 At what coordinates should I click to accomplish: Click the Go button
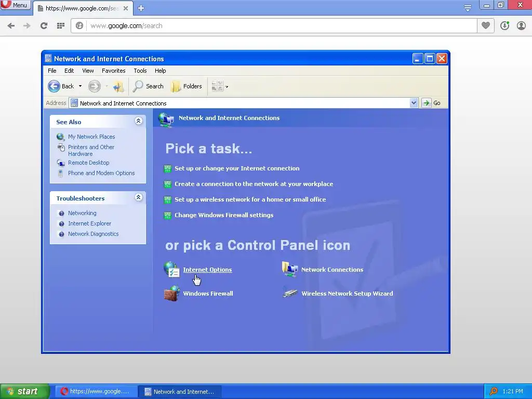pos(431,103)
